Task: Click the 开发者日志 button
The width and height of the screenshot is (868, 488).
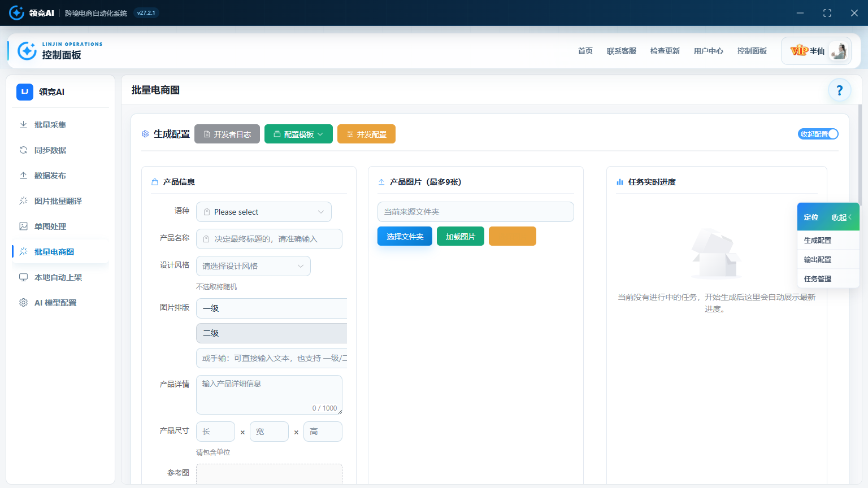Action: [227, 134]
